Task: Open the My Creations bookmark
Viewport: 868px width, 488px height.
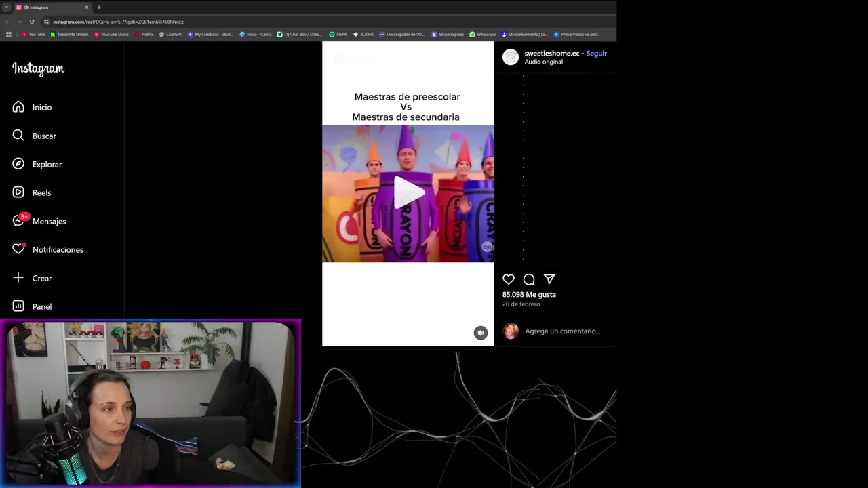Action: coord(210,34)
